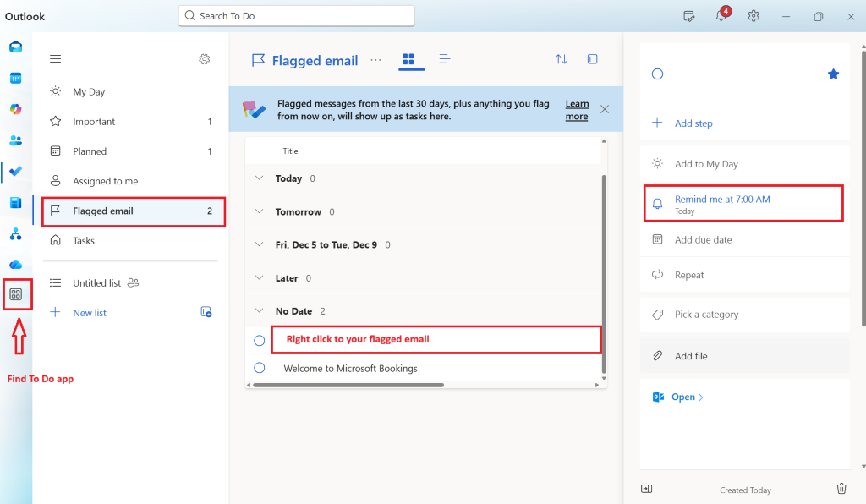Image resolution: width=866 pixels, height=504 pixels.
Task: Collapse the No Date group
Action: point(259,311)
